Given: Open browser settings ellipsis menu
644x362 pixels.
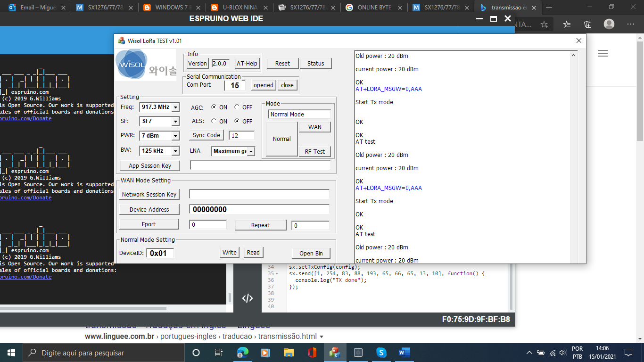Looking at the screenshot, I should (x=631, y=24).
